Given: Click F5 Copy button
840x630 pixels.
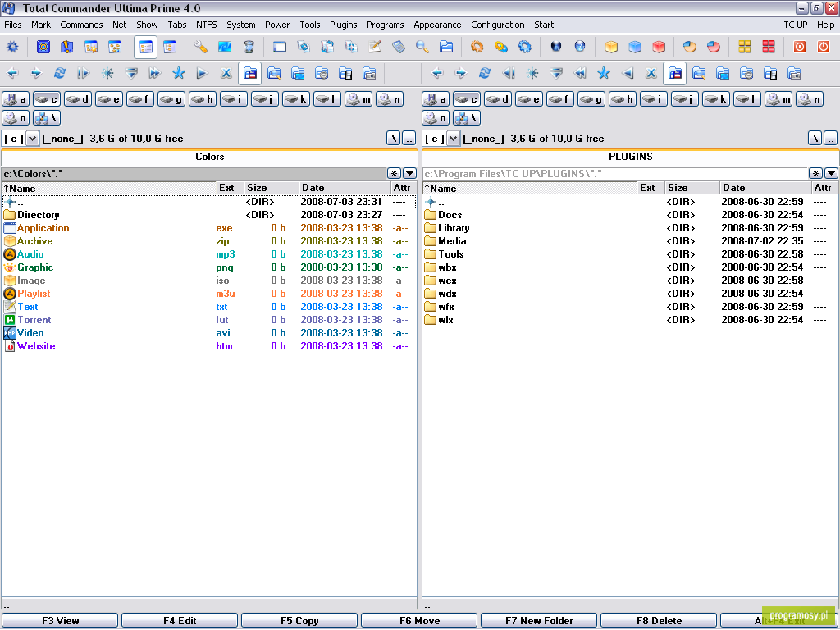Looking at the screenshot, I should [299, 621].
